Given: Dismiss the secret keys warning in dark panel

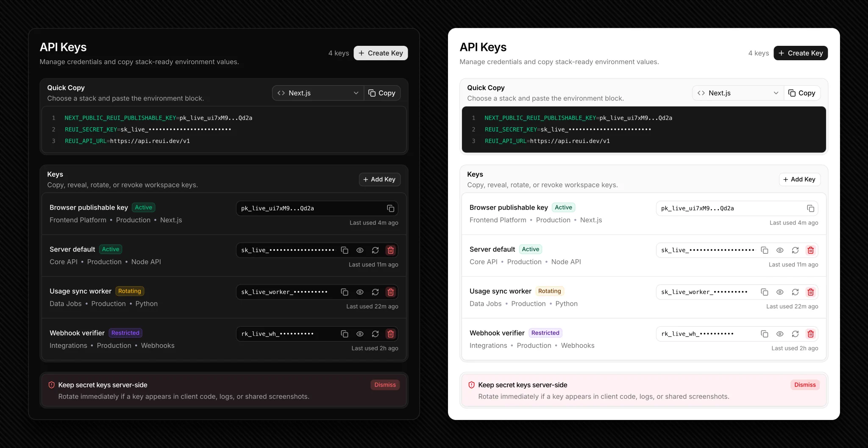Looking at the screenshot, I should [x=385, y=385].
